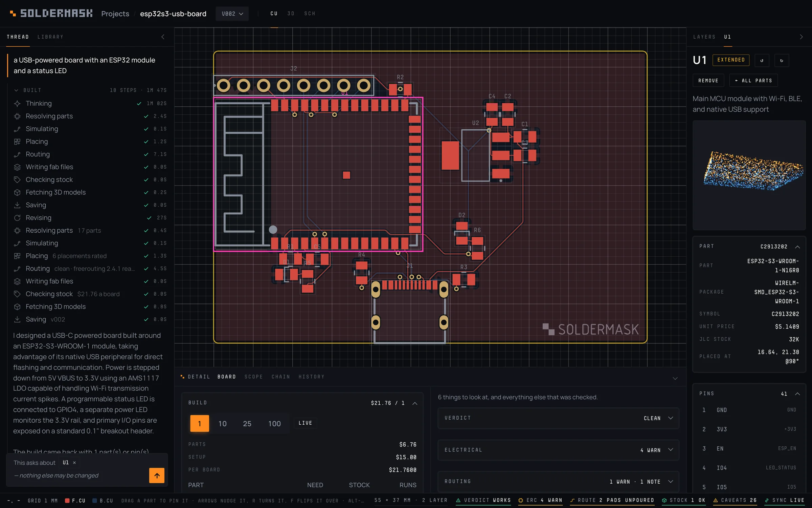812x508 pixels.
Task: Toggle the Grid 1 MM setting
Action: [x=43, y=501]
